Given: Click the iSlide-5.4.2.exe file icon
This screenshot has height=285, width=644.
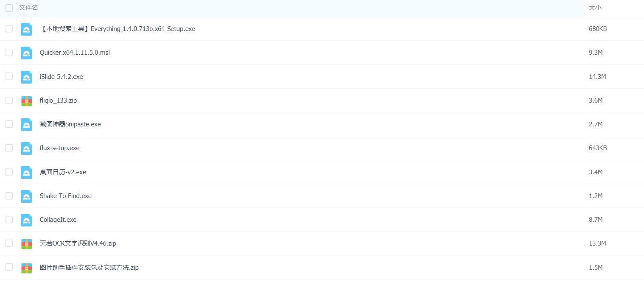Looking at the screenshot, I should pyautogui.click(x=26, y=77).
